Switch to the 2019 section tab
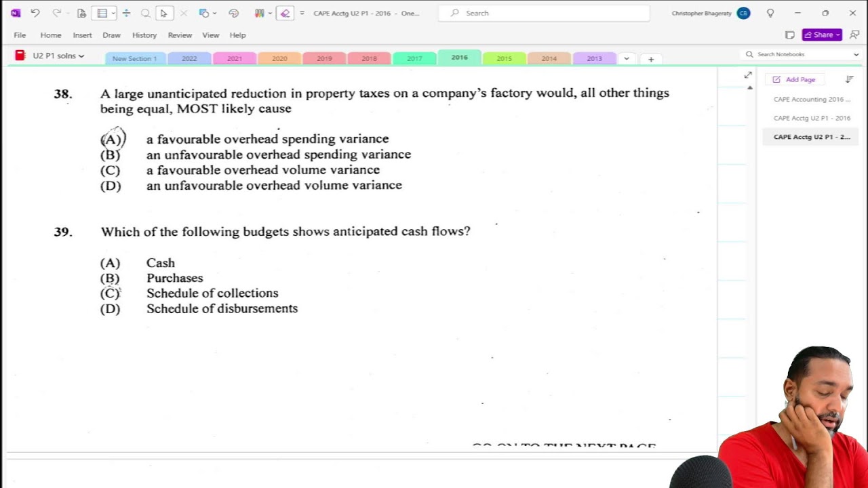The height and width of the screenshot is (488, 868). pyautogui.click(x=324, y=59)
